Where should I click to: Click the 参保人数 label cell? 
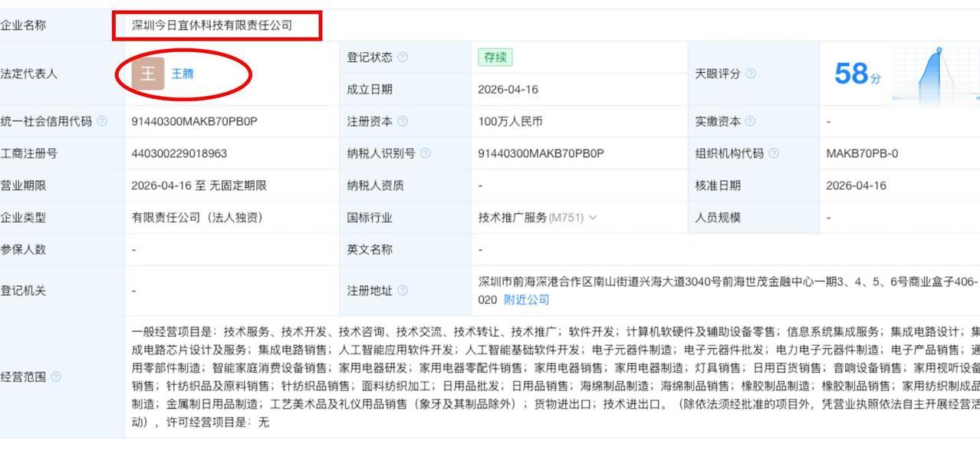pos(62,250)
